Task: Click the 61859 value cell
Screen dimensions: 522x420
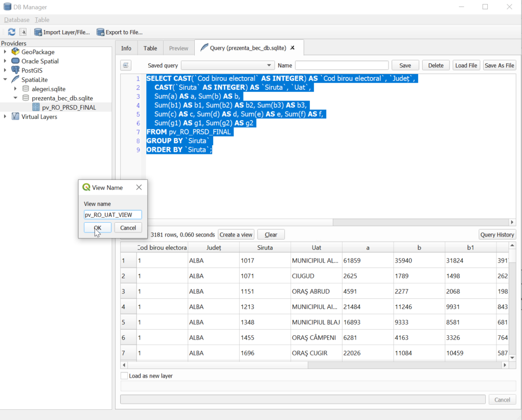Action: 368,260
